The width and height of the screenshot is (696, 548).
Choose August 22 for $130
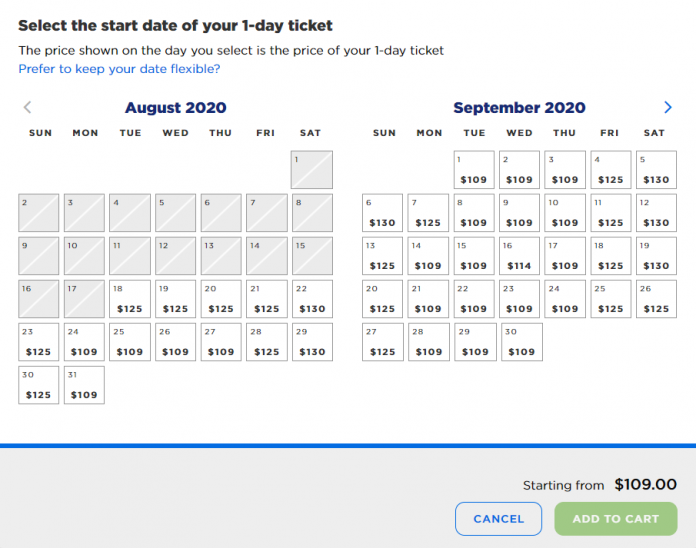coord(312,299)
